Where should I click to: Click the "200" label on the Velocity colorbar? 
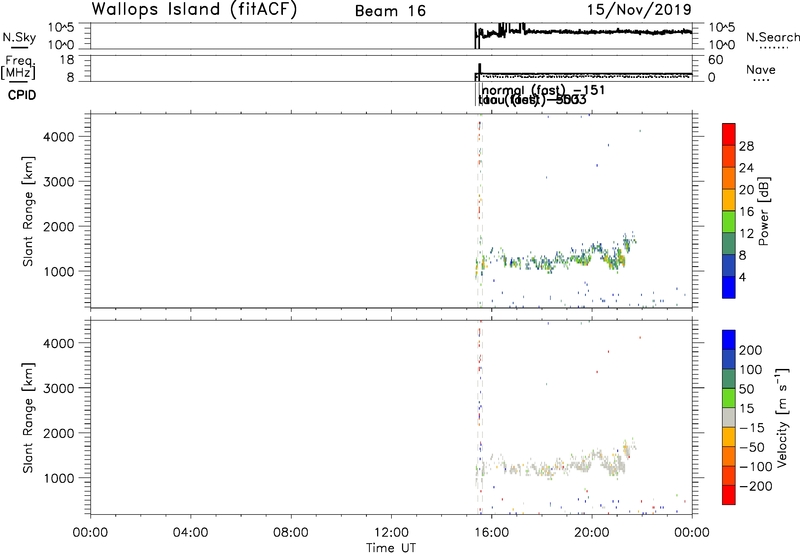click(x=751, y=350)
